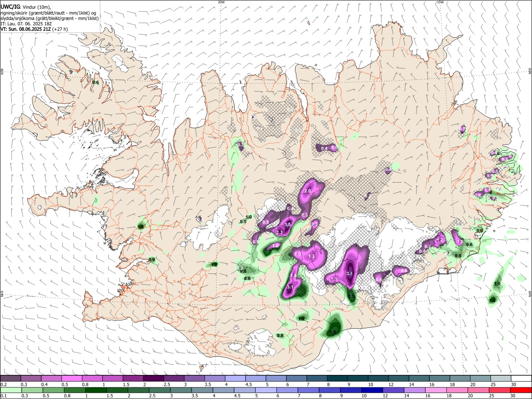Click the '0.1' label under the lower legend
This screenshot has height=399, width=532.
[3, 396]
